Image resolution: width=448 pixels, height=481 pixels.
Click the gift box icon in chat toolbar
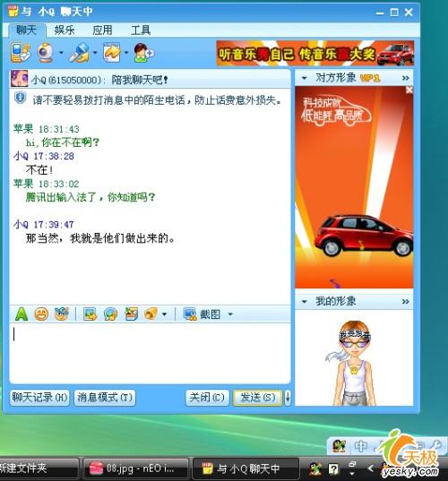coord(132,314)
